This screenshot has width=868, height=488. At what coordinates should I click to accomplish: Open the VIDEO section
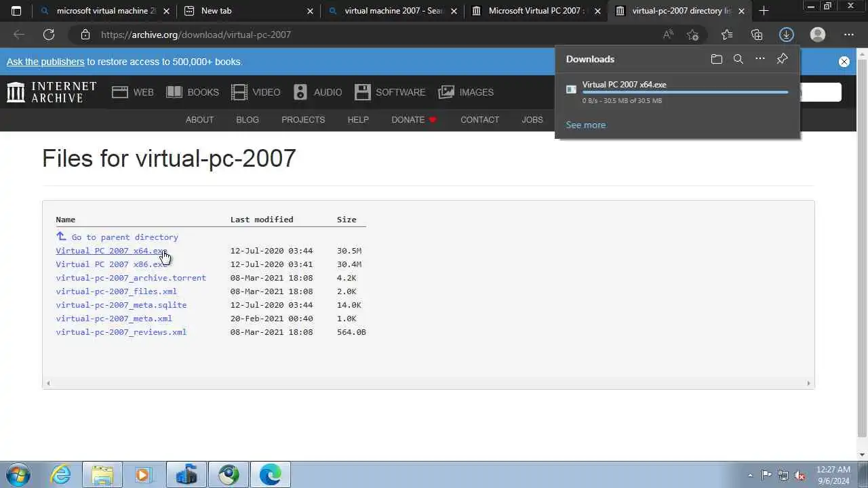point(256,92)
